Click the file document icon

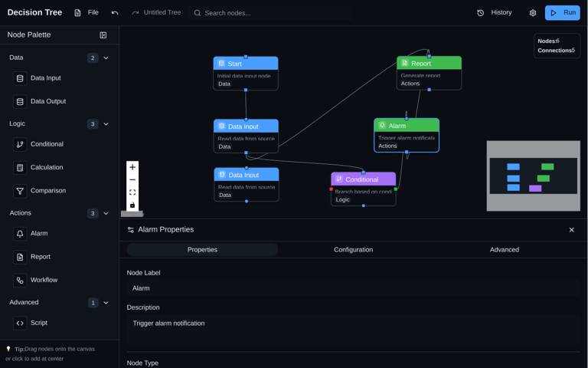pyautogui.click(x=77, y=13)
